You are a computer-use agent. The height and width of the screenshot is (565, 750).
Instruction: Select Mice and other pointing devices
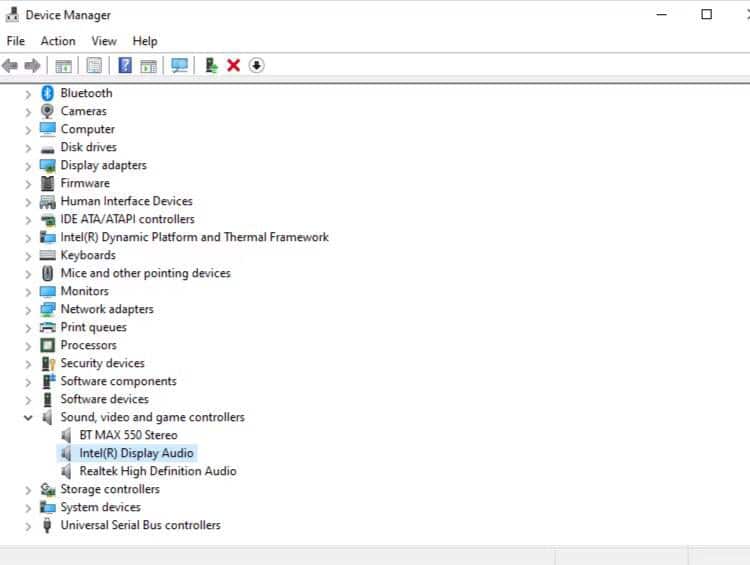point(145,273)
